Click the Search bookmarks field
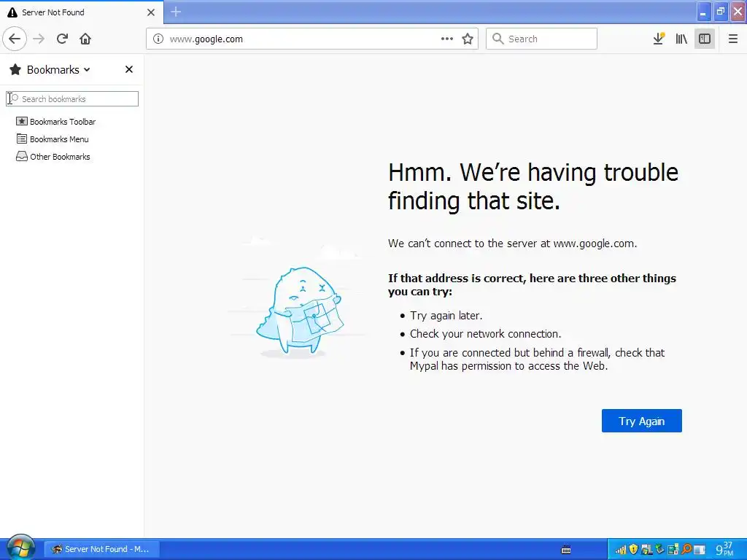The image size is (747, 560). click(x=72, y=98)
